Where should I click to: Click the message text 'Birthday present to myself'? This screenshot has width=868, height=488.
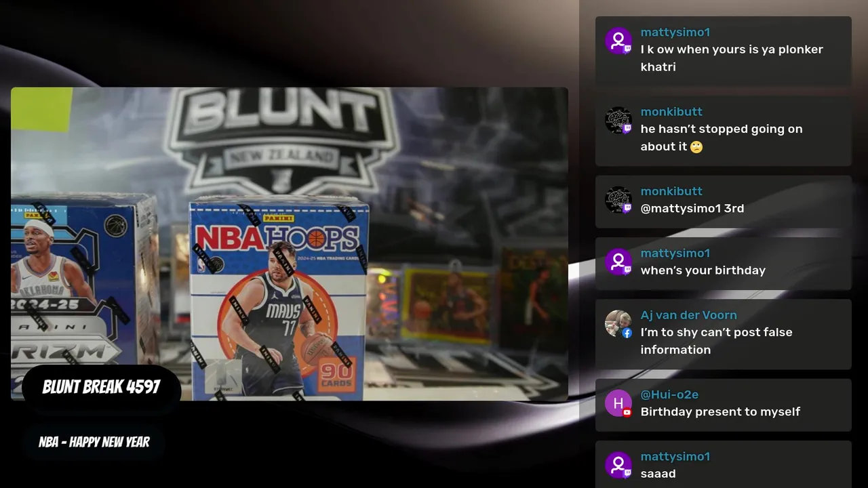click(720, 412)
